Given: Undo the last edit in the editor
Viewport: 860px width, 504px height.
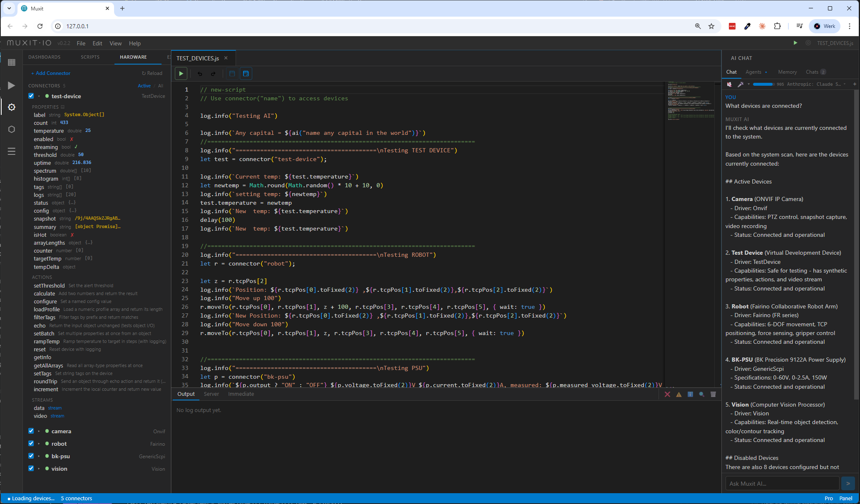Looking at the screenshot, I should click(x=200, y=73).
